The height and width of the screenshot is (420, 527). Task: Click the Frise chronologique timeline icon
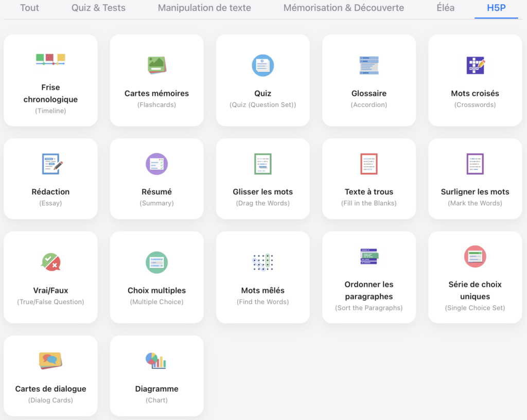50,59
